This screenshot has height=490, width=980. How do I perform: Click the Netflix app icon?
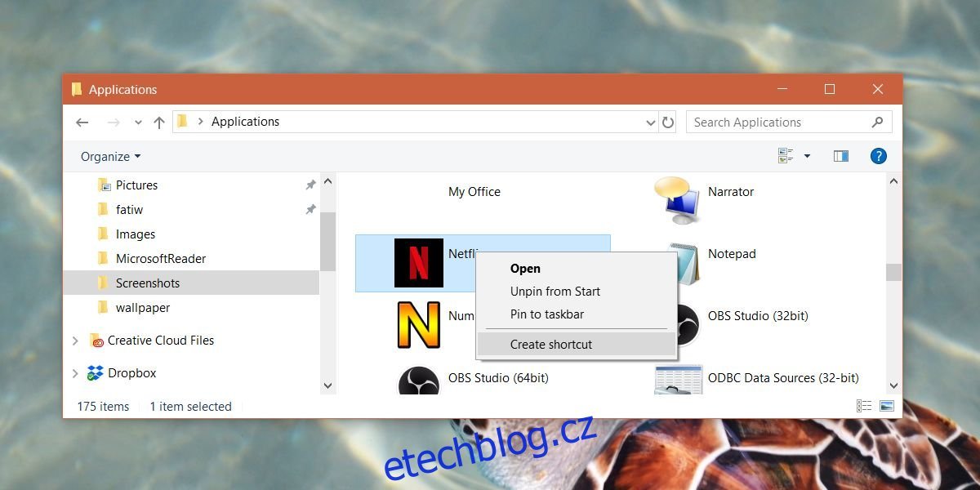coord(419,263)
